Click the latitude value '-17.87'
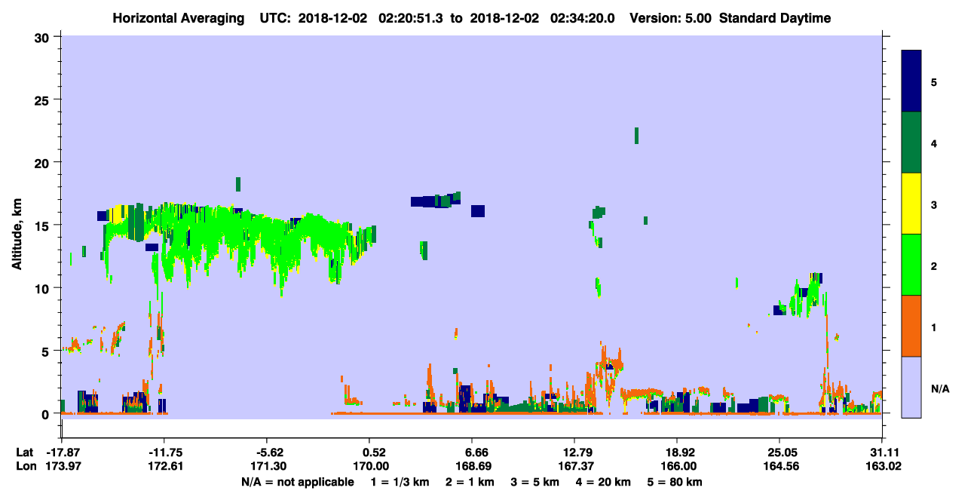The image size is (980, 503). coord(64,452)
